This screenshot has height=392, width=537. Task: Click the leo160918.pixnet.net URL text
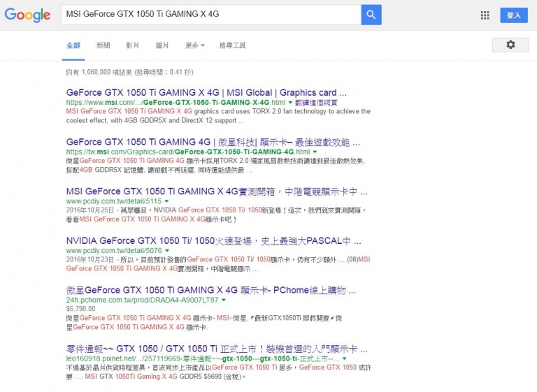[x=203, y=358]
